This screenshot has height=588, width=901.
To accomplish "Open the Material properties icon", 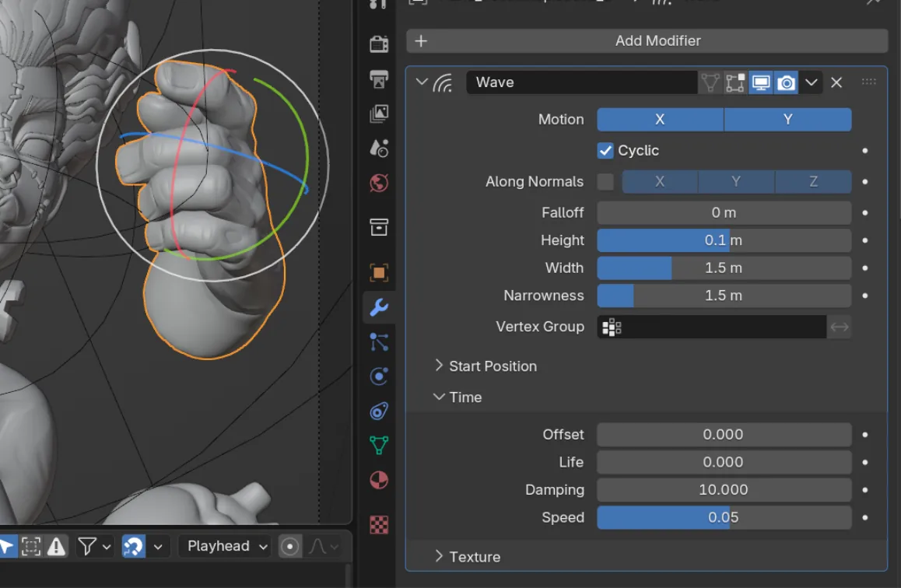I will (379, 479).
